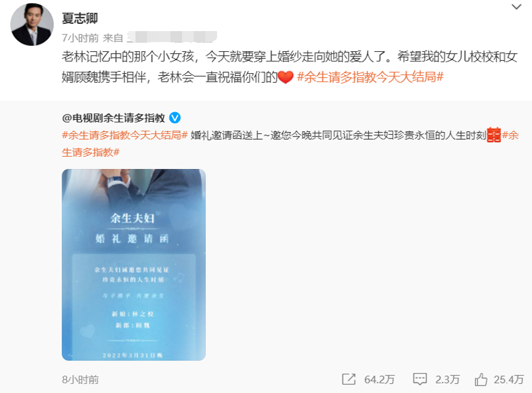
Task: Click the red heart emoji in post
Action: 285,77
